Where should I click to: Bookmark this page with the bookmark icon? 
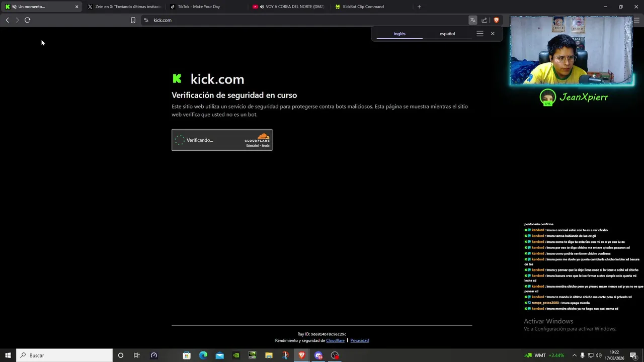click(x=133, y=20)
